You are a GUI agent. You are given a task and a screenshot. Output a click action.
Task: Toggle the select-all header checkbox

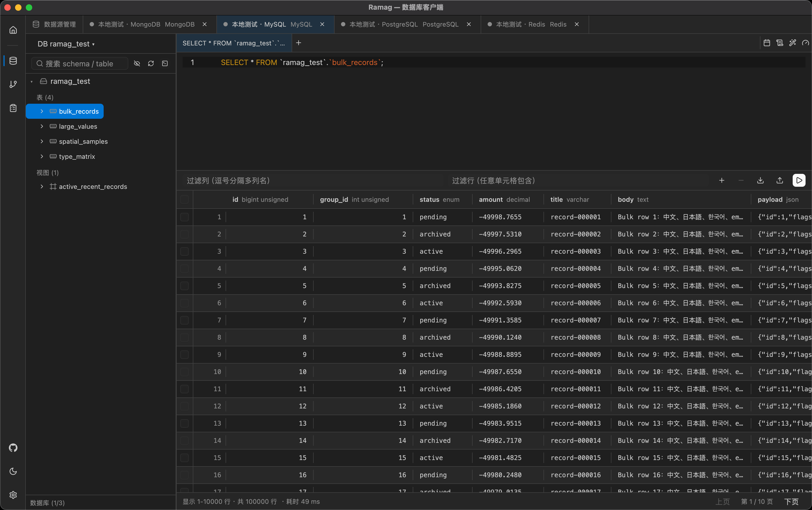tap(184, 199)
